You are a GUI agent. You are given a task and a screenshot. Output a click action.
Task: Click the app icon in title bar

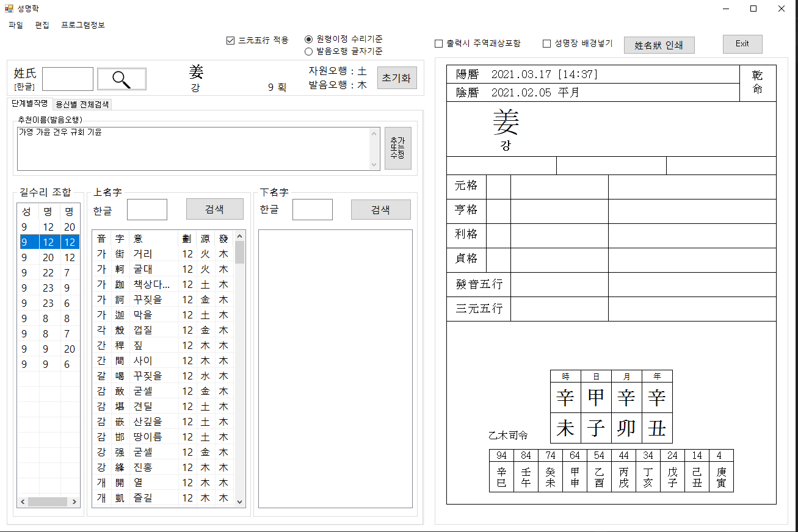click(9, 9)
